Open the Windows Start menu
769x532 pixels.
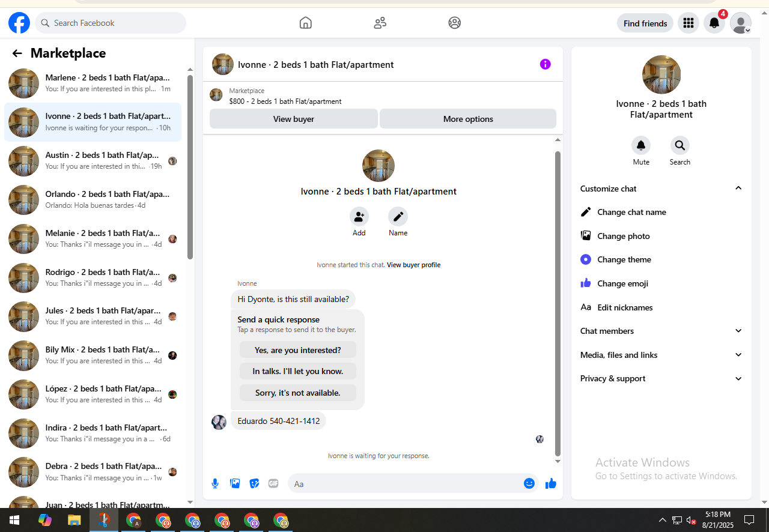click(x=14, y=520)
